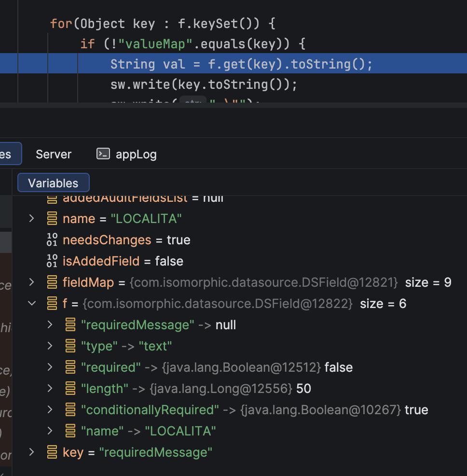
Task: Select the Variables tab
Action: [53, 183]
